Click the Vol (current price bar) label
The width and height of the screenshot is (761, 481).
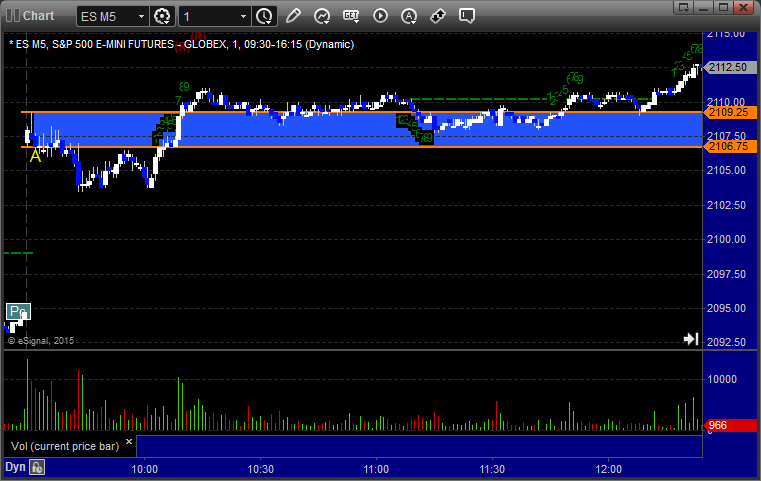(x=65, y=446)
